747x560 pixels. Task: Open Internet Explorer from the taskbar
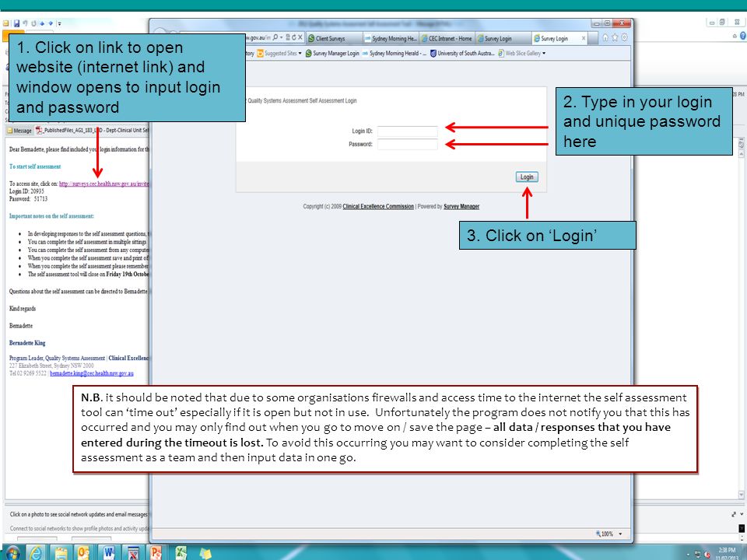click(x=36, y=553)
